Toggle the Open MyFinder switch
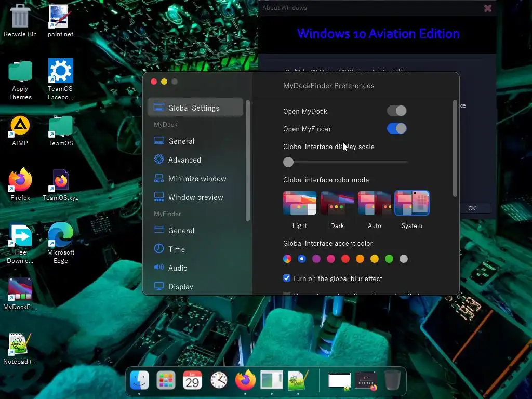This screenshot has height=399, width=532. [396, 128]
